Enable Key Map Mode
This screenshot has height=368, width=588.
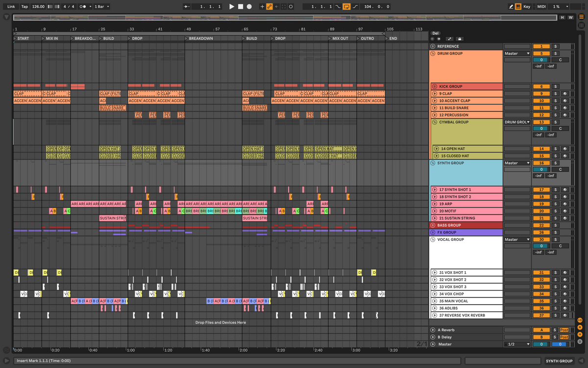coord(527,6)
